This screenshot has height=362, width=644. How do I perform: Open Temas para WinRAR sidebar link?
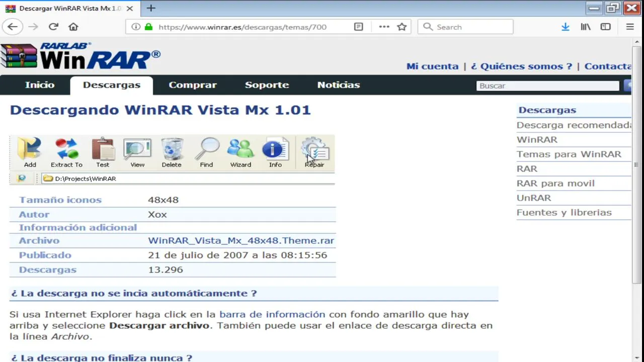[x=569, y=154]
